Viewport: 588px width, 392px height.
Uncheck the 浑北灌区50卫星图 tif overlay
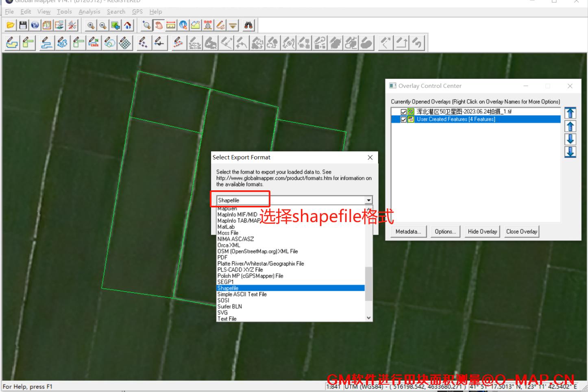pos(403,112)
